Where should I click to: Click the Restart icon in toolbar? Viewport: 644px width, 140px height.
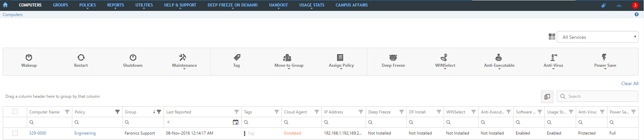pos(81,57)
